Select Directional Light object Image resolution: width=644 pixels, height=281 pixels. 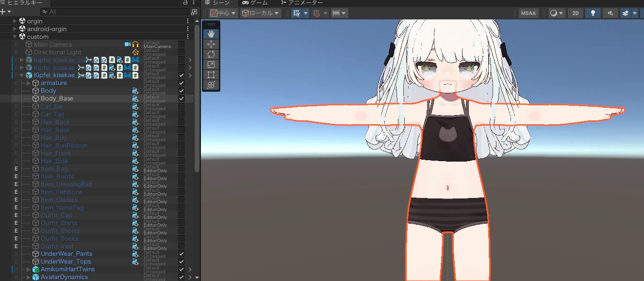tap(57, 52)
